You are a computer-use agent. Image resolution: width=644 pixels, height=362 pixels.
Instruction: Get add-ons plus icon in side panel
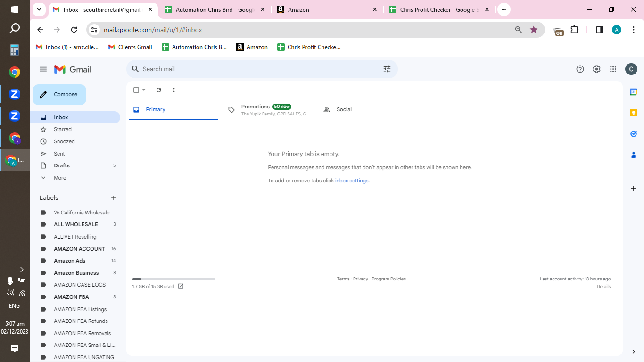634,189
